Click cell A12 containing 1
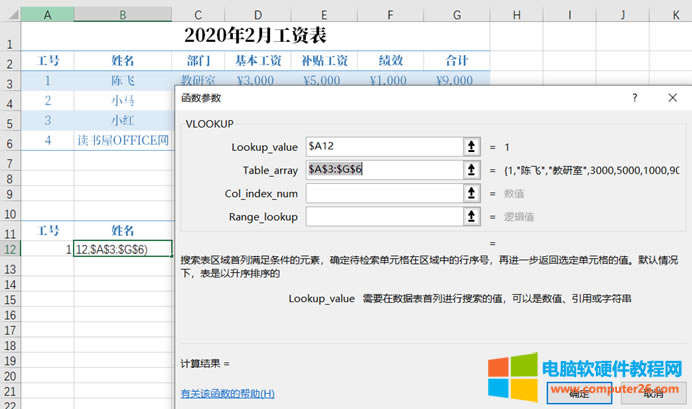The width and height of the screenshot is (692, 409). click(x=47, y=249)
